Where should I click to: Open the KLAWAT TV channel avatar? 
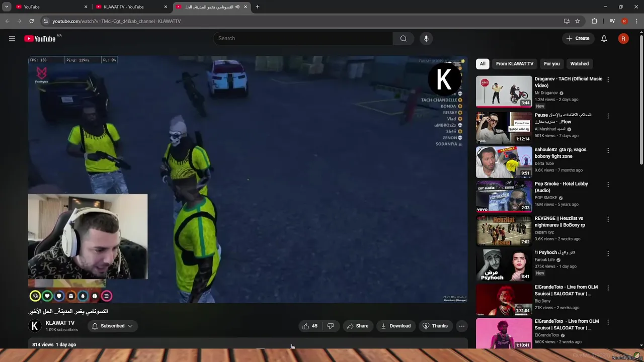pos(35,326)
